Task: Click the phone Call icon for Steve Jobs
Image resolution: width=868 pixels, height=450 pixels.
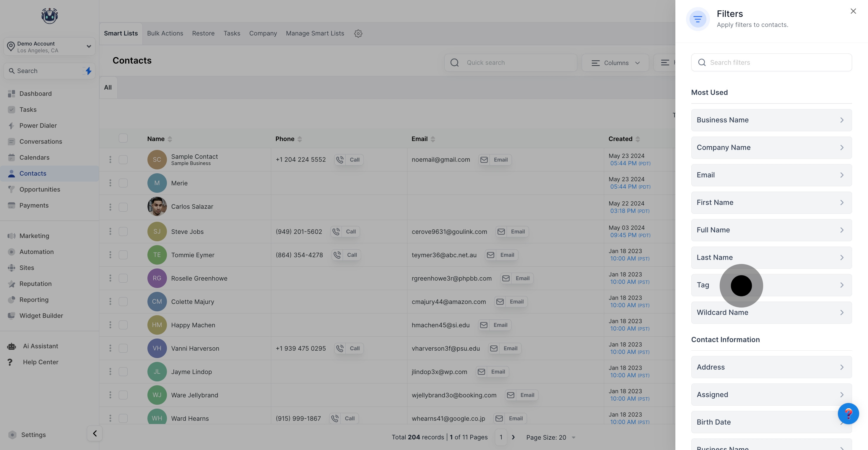Action: pyautogui.click(x=336, y=232)
